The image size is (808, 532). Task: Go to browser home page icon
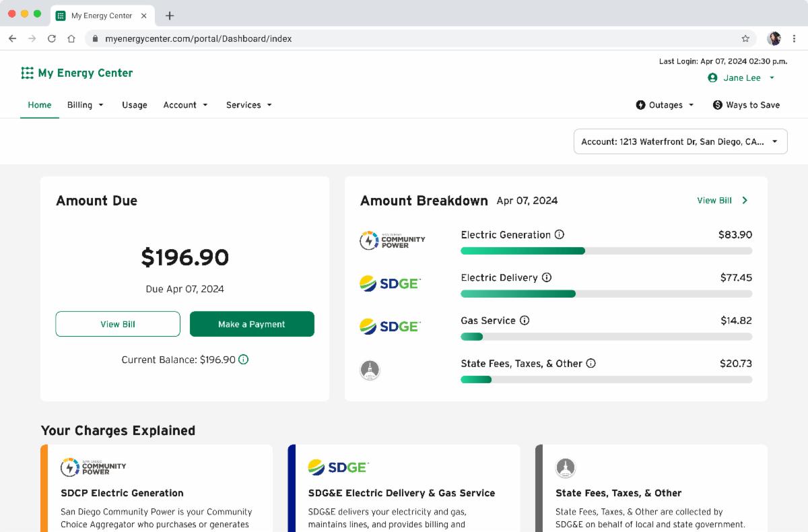click(71, 38)
